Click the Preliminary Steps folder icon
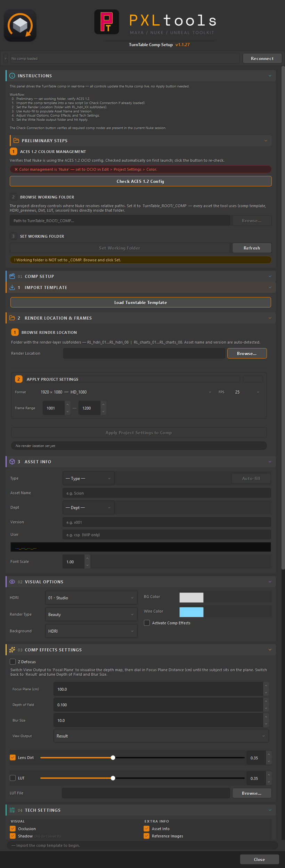 (x=16, y=141)
